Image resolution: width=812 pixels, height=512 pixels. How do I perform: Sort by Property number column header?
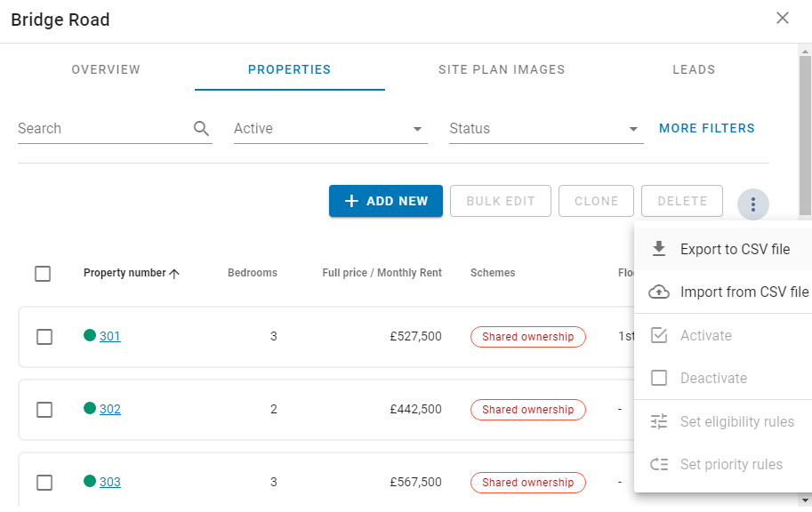point(125,273)
